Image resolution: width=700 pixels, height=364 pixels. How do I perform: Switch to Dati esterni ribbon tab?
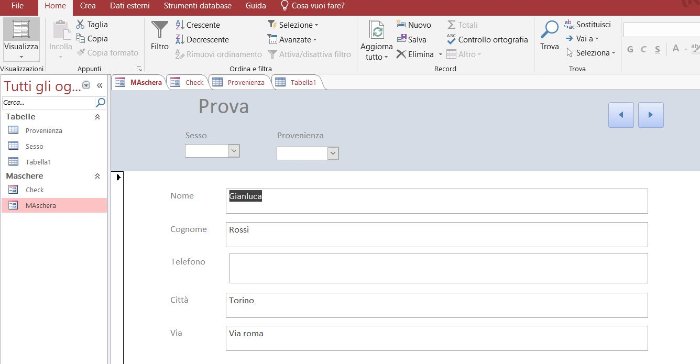pos(129,6)
